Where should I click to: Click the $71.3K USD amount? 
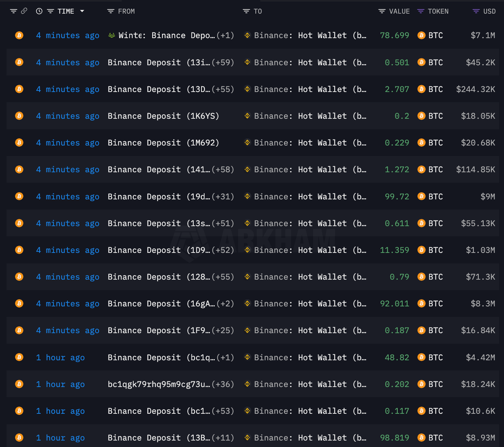coord(481,277)
